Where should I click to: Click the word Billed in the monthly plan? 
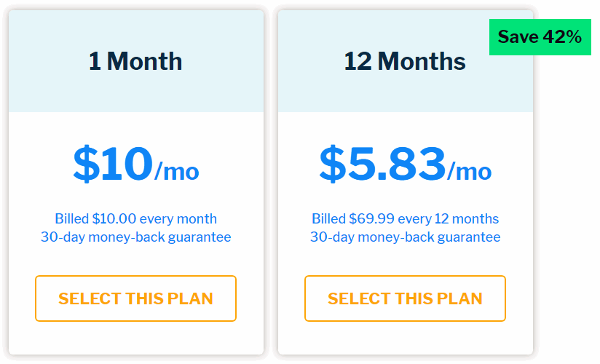(72, 218)
